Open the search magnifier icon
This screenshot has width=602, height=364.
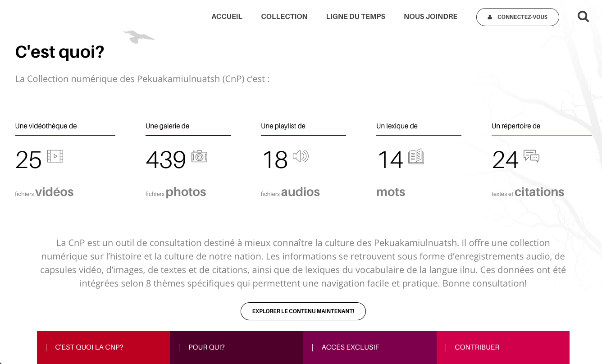point(583,16)
